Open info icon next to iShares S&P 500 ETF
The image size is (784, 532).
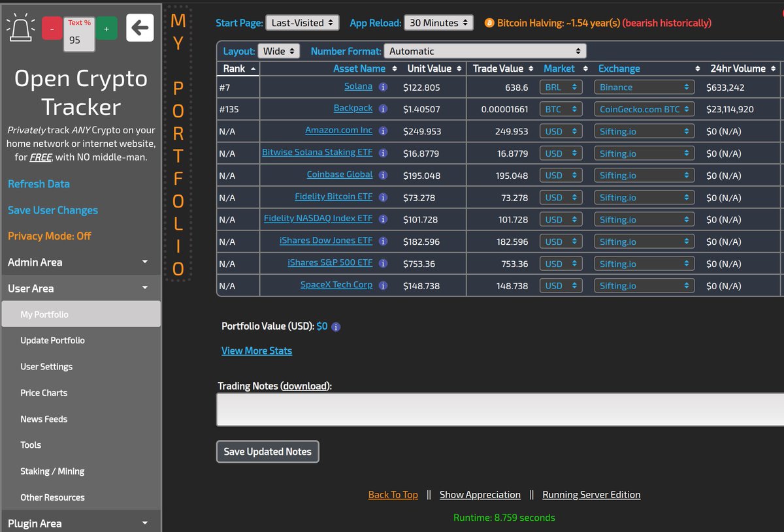coord(384,264)
